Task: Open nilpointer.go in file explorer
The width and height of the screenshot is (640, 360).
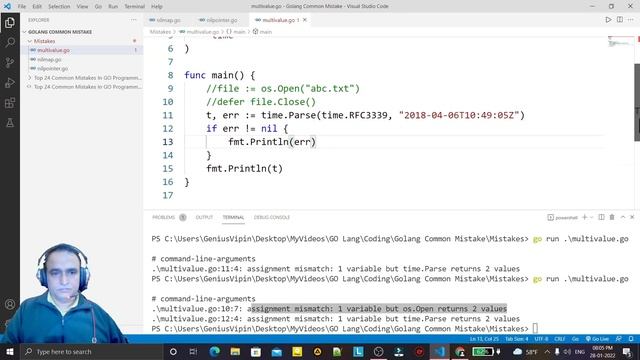Action: 53,69
